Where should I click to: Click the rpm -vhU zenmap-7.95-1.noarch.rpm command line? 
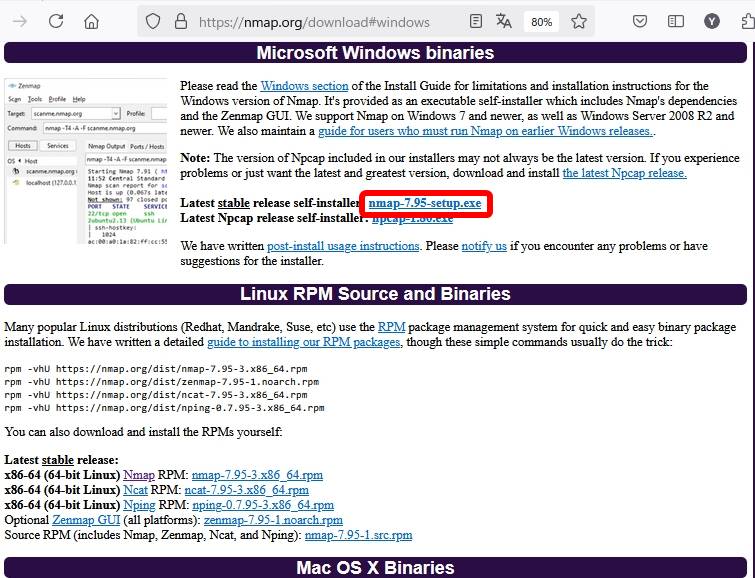click(x=162, y=382)
